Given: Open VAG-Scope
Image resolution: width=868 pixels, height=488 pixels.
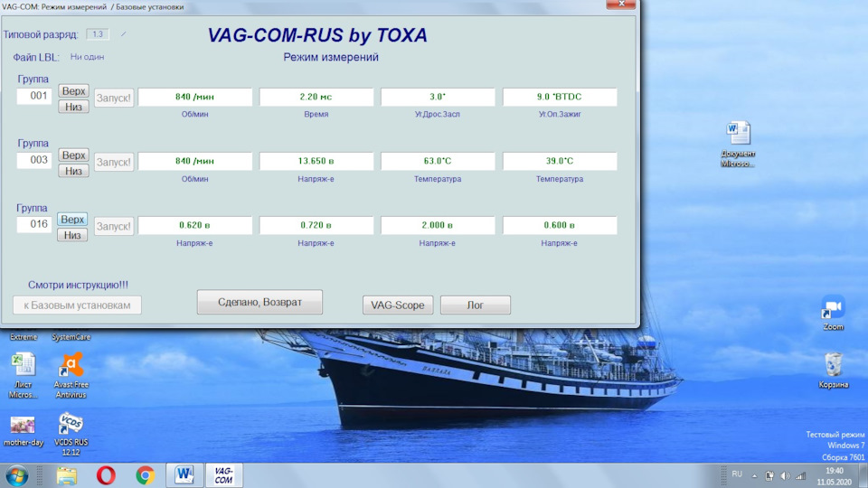Looking at the screenshot, I should [x=398, y=305].
